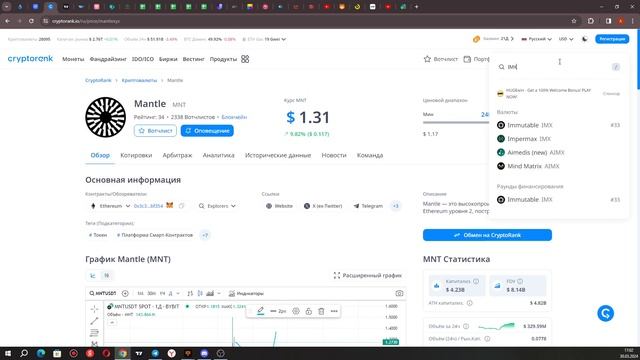
Task: Select Impermax IMX search result
Action: pyautogui.click(x=558, y=139)
